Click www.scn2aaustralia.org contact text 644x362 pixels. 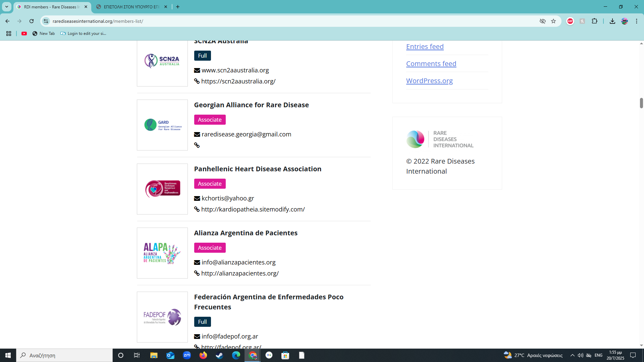pos(235,70)
